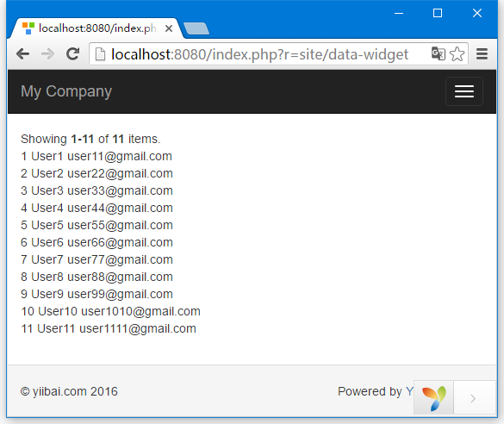Click the user11@gmail.com entry

pos(120,156)
